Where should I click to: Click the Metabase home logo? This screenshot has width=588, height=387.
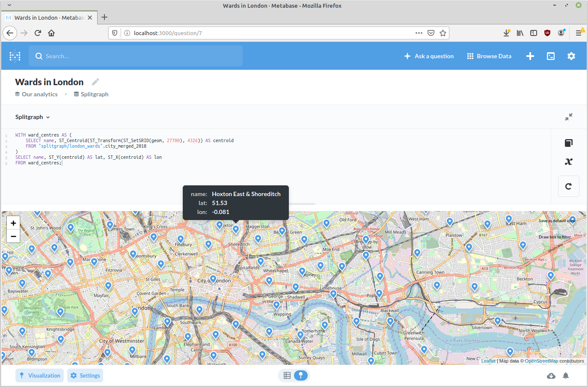pyautogui.click(x=15, y=56)
